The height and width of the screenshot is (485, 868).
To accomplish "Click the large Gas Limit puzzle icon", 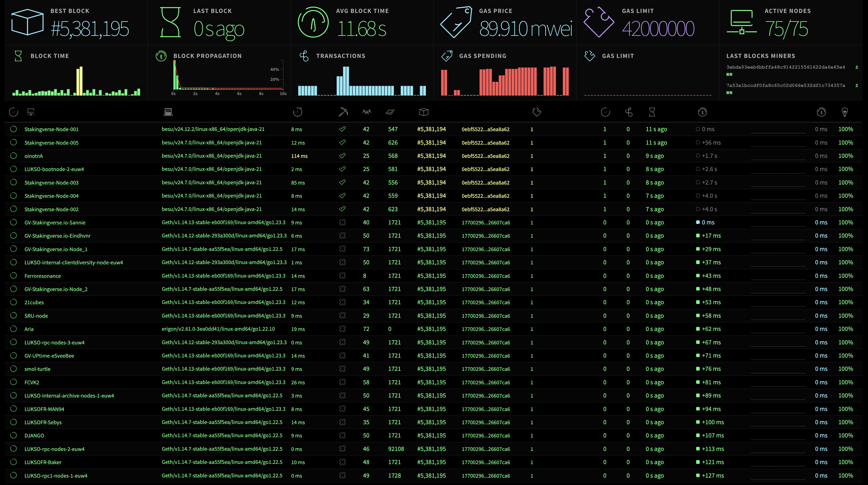I will click(x=598, y=22).
